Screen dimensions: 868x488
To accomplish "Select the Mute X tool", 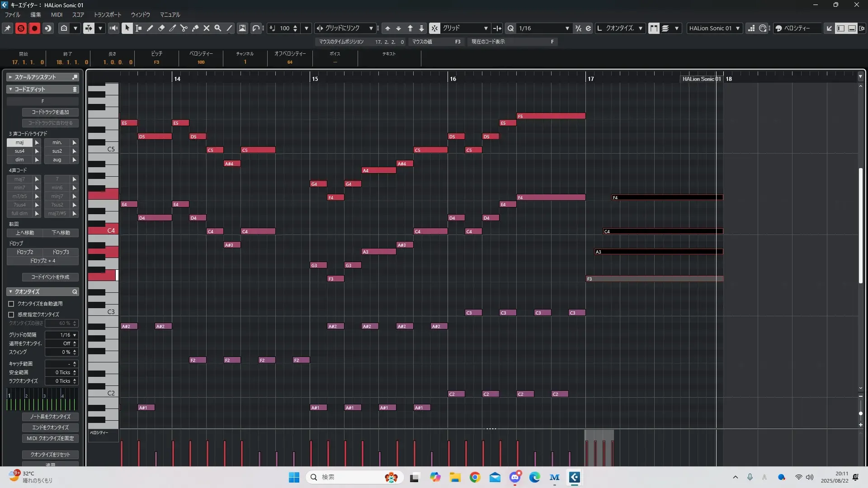I will coord(207,28).
